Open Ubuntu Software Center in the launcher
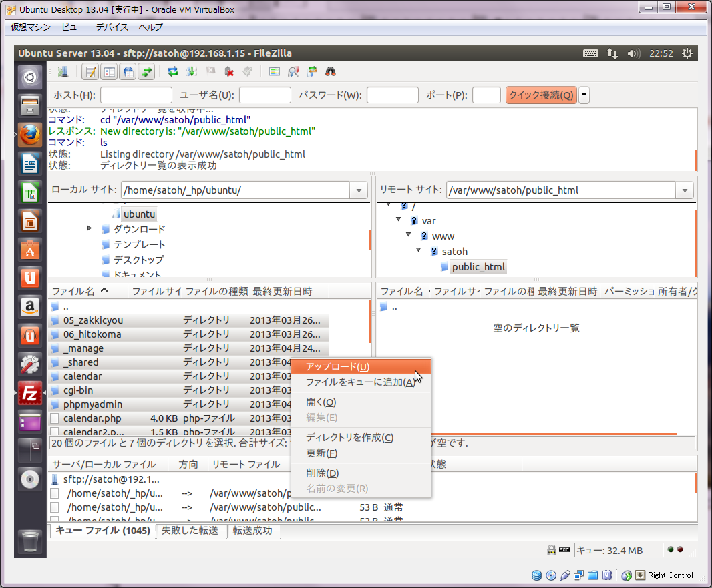 pyautogui.click(x=30, y=250)
